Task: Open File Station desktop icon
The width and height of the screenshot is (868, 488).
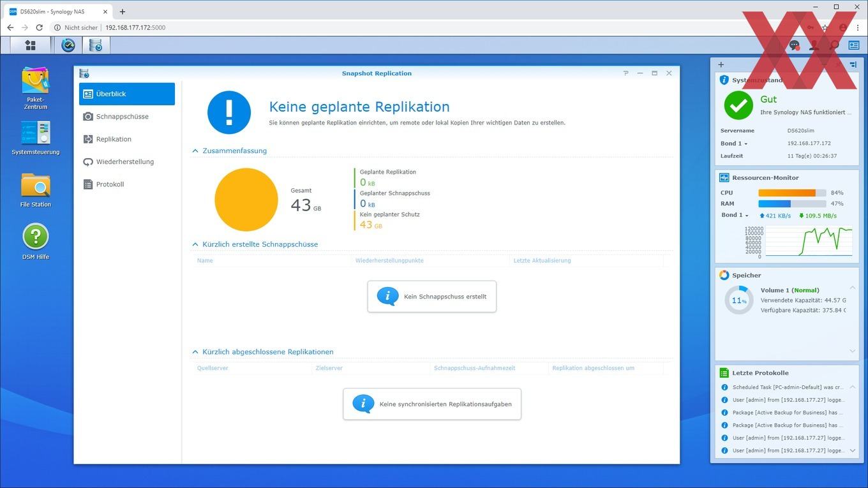Action: [36, 191]
